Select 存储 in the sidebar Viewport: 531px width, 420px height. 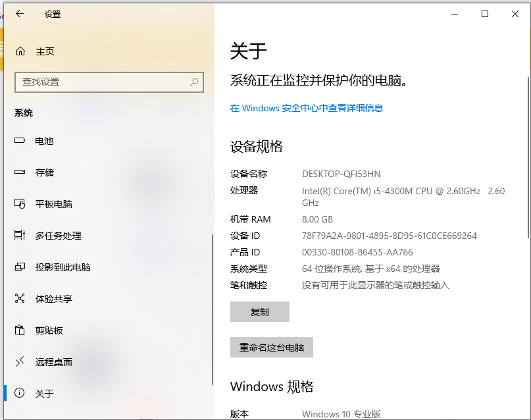tap(44, 172)
